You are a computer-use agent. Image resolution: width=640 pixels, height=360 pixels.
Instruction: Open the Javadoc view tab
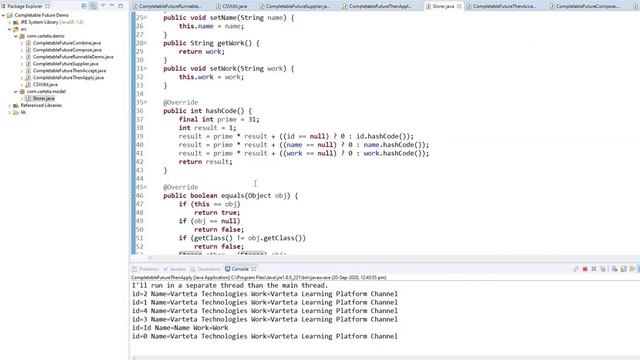[x=174, y=269]
